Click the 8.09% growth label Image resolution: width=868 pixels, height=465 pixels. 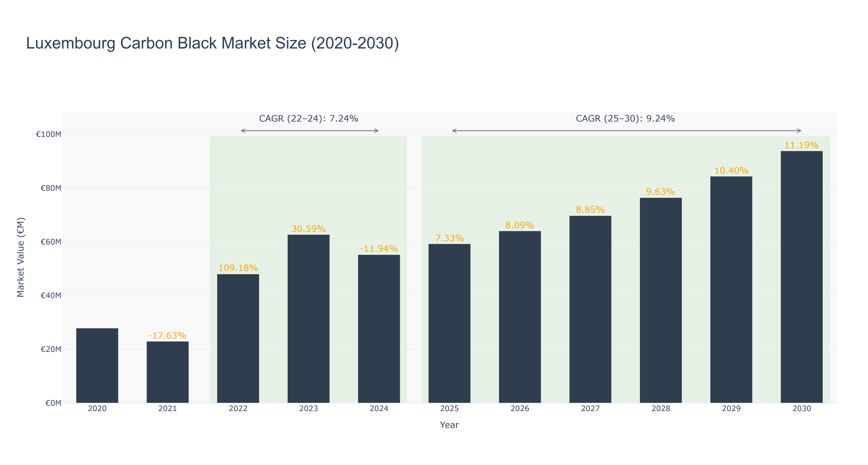tap(520, 225)
